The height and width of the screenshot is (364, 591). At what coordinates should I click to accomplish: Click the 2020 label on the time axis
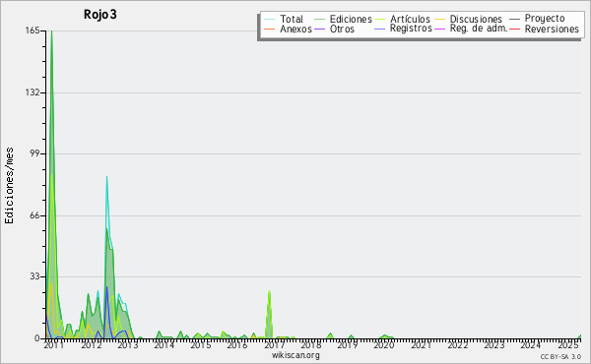click(384, 344)
